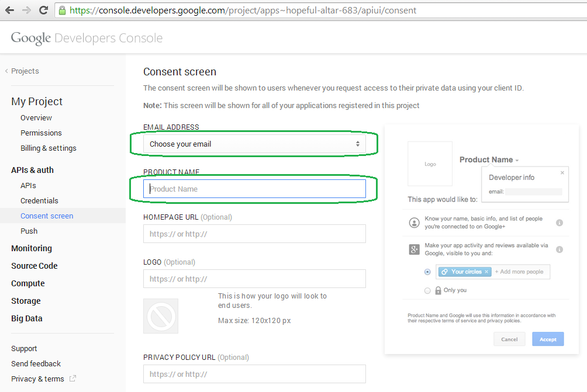
Task: Click the Accept button in the preview
Action: (548, 339)
